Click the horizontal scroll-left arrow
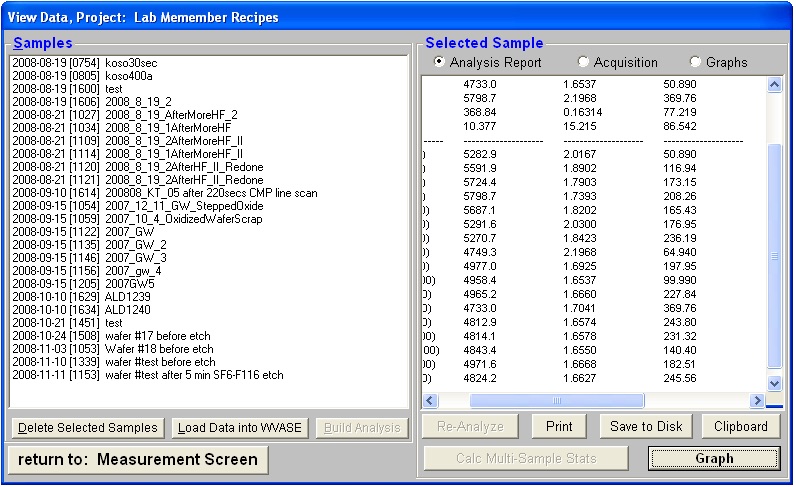Image resolution: width=796 pixels, height=487 pixels. pyautogui.click(x=430, y=401)
